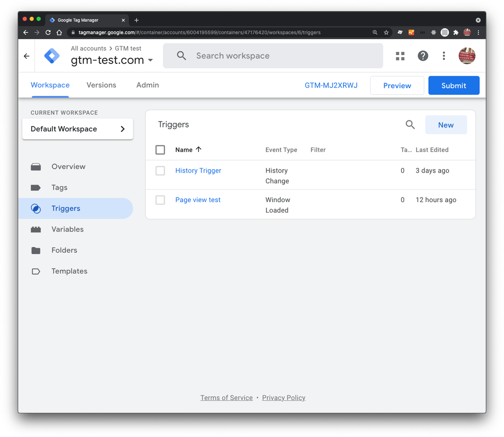Image resolution: width=504 pixels, height=437 pixels.
Task: Check the History Trigger row checkbox
Action: tap(160, 170)
